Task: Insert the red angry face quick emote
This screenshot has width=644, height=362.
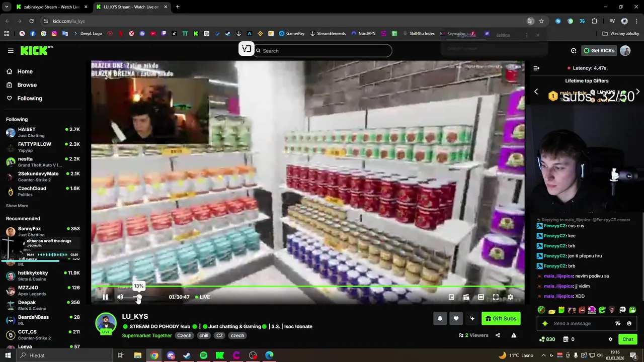Action: tap(582, 310)
